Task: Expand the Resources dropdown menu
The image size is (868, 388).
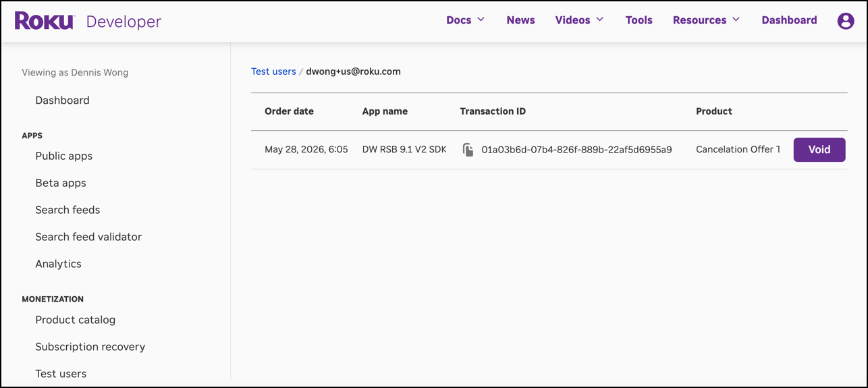Action: [x=706, y=20]
